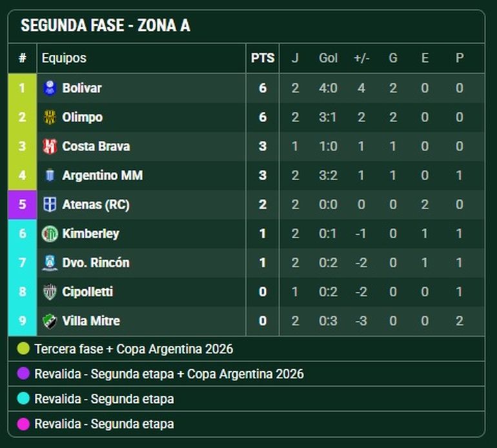Click the Costa Brava crest icon
This screenshot has width=497, height=448.
pyautogui.click(x=50, y=147)
